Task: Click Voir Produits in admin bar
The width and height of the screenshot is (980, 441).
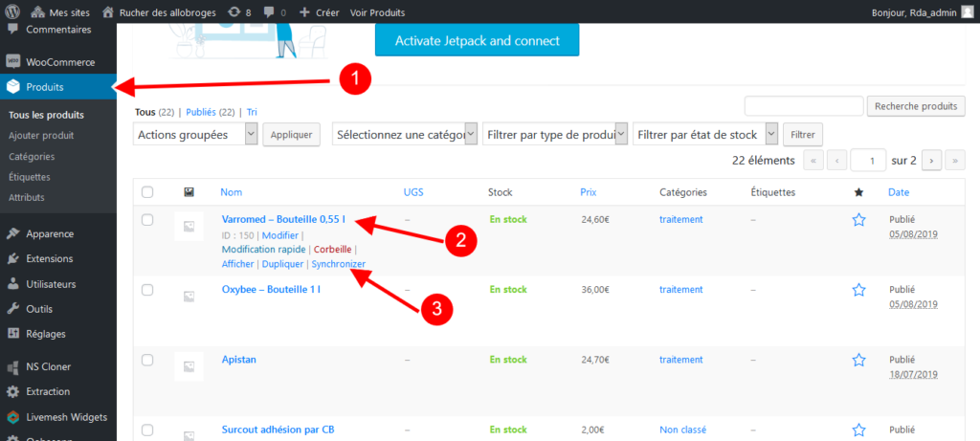Action: click(x=377, y=11)
